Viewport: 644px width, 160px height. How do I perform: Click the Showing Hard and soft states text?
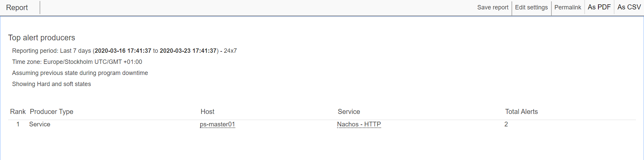pos(51,84)
